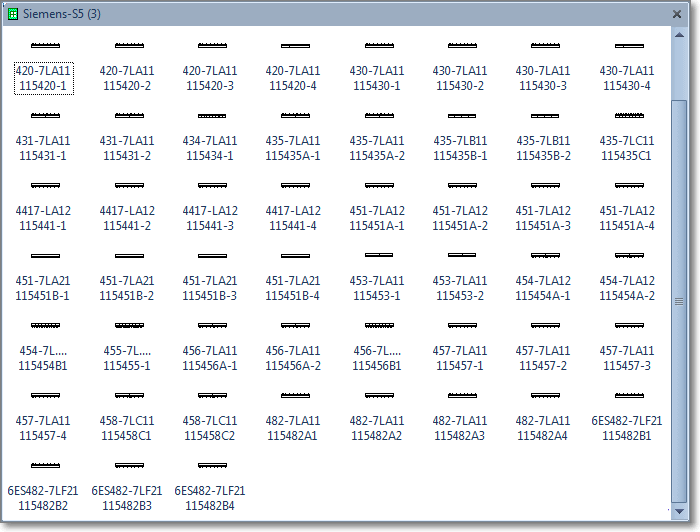Image resolution: width=700 pixels, height=532 pixels.
Task: Select the 115482B1 symbol icon
Action: pos(629,395)
